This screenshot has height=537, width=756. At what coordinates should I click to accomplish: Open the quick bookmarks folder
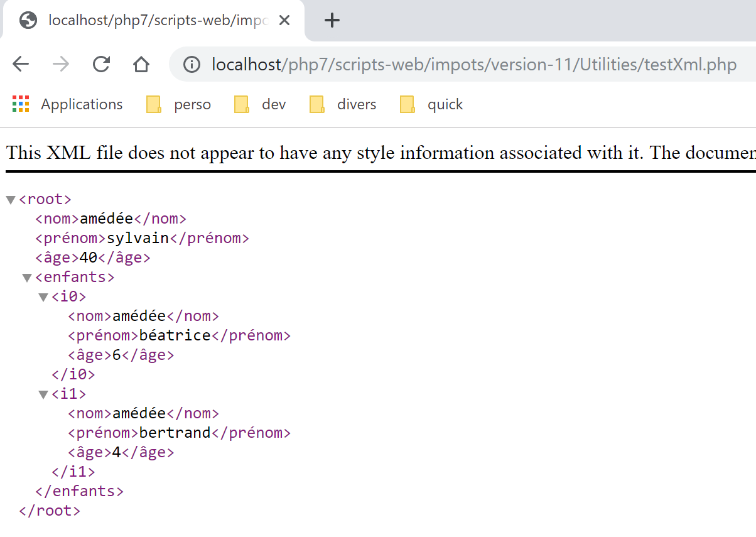coord(431,104)
